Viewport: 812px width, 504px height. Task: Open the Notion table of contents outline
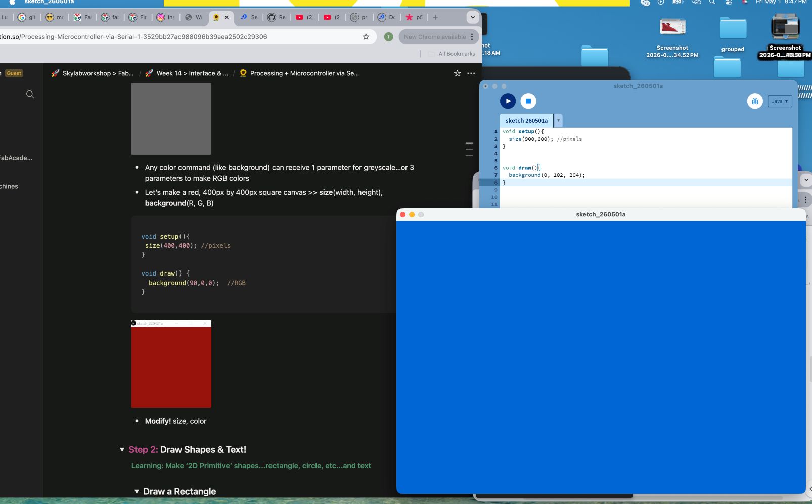tap(469, 149)
